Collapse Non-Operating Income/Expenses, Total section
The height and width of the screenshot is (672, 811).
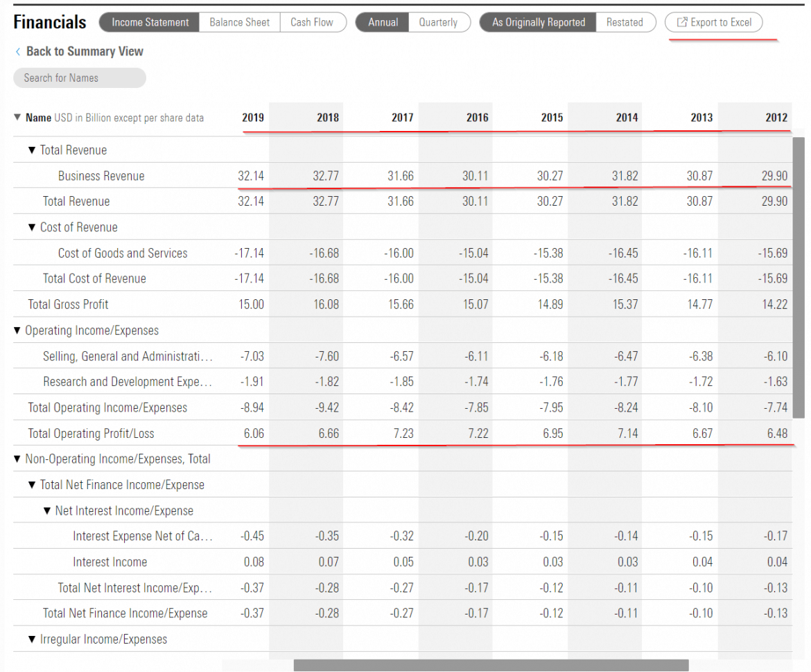17,459
